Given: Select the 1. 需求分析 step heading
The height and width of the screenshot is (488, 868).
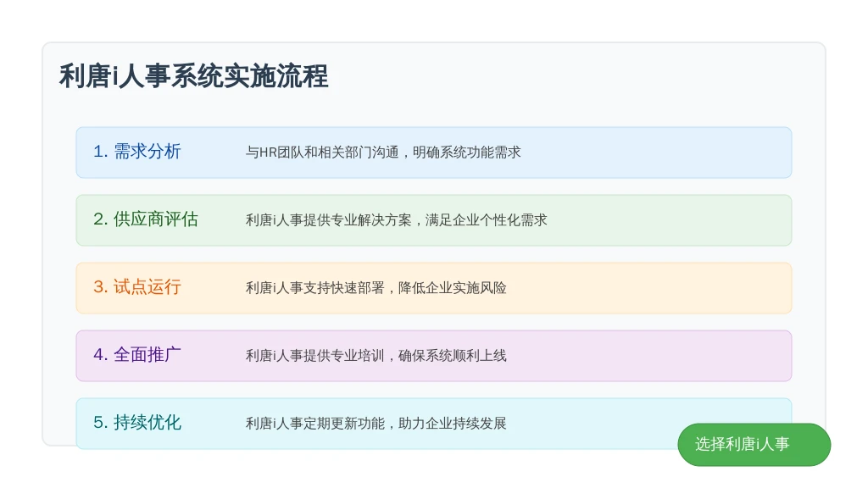Looking at the screenshot, I should (137, 152).
